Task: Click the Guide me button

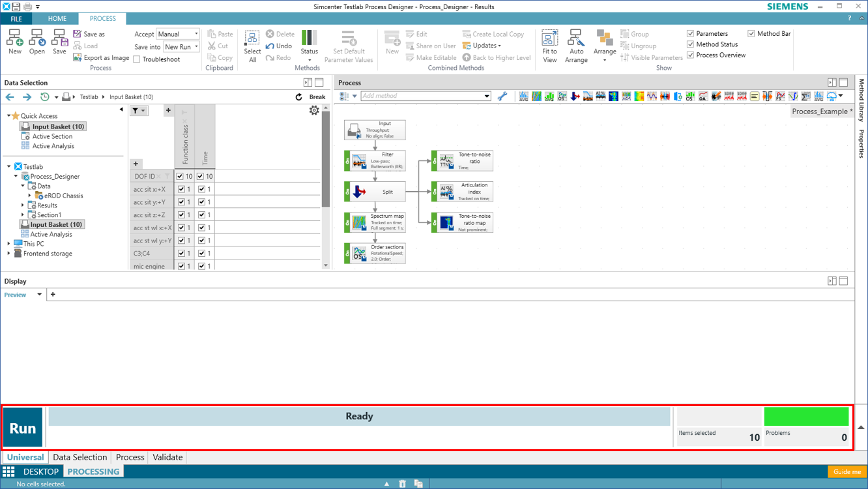Action: (x=847, y=471)
